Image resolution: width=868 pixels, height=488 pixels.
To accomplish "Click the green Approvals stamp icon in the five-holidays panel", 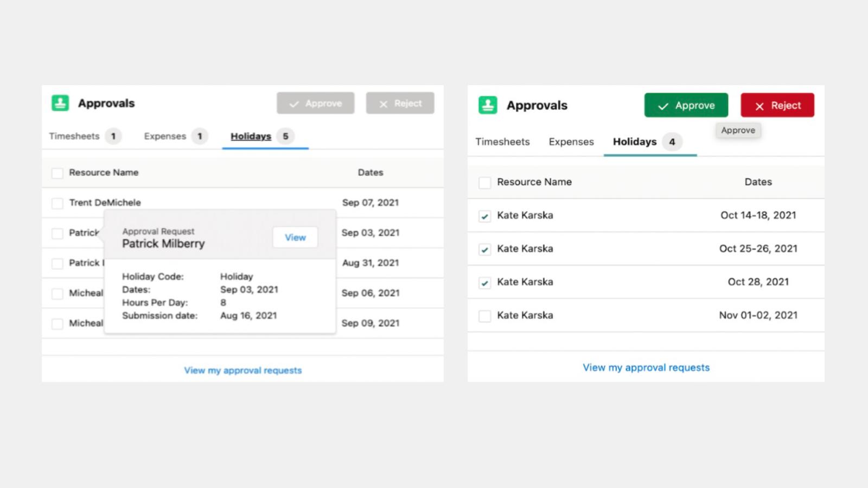I will pos(60,103).
